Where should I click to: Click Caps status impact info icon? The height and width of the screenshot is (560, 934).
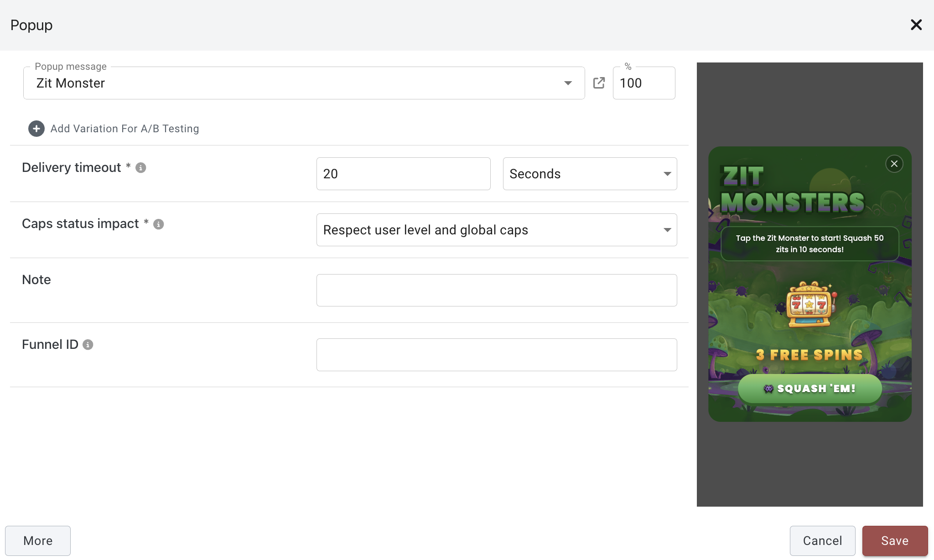(159, 224)
